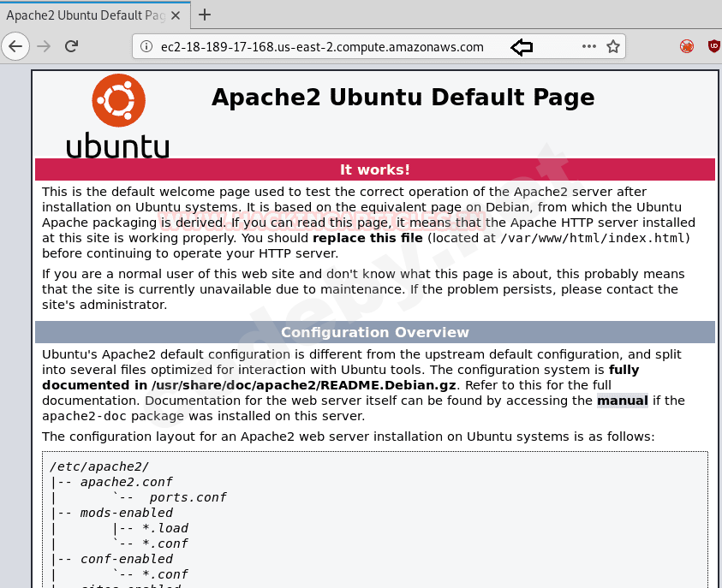This screenshot has height=588, width=722.
Task: Click the It works! red banner
Action: pyautogui.click(x=375, y=169)
